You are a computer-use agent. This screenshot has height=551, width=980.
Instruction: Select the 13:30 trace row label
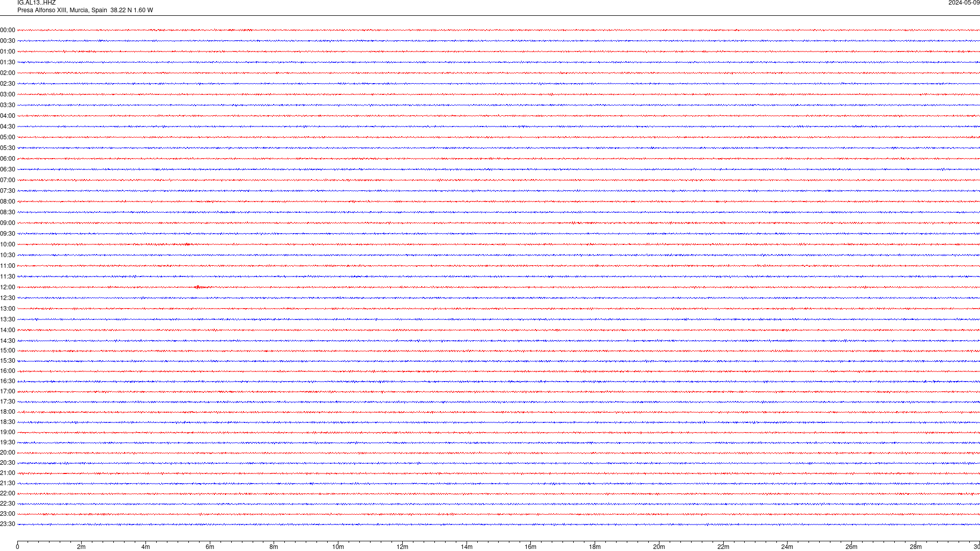8,319
